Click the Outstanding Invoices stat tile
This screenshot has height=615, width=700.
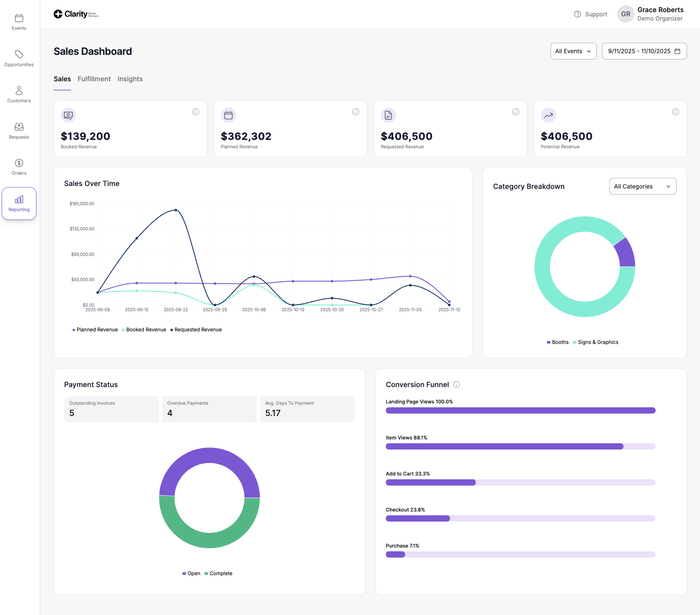coord(111,409)
